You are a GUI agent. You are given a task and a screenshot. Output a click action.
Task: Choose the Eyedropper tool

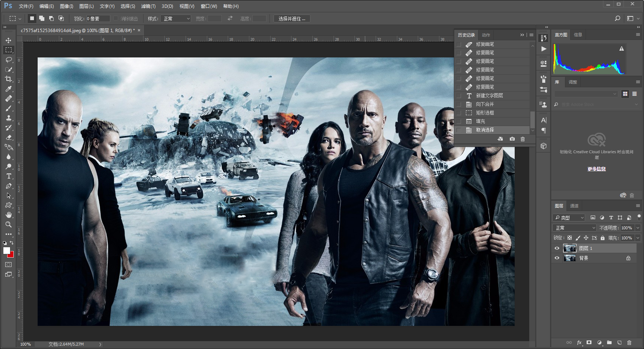(x=9, y=89)
